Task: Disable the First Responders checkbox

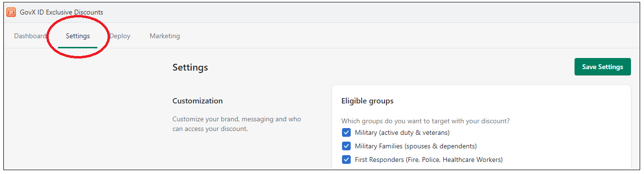Action: pyautogui.click(x=346, y=159)
